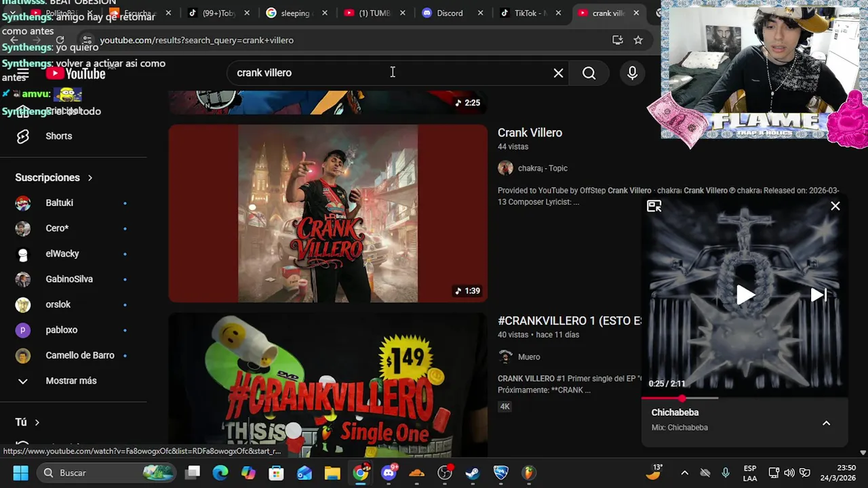Viewport: 868px width, 488px height.
Task: Skip to next video in miniplayer
Action: click(818, 295)
